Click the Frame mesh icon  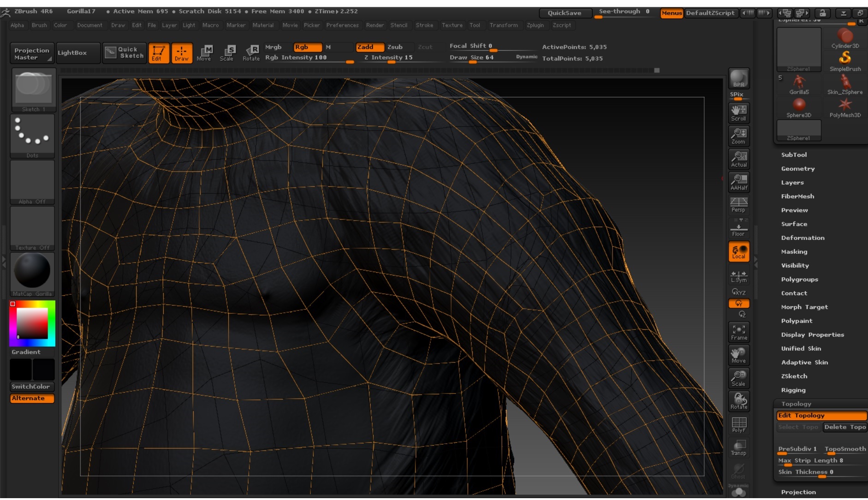coord(738,332)
